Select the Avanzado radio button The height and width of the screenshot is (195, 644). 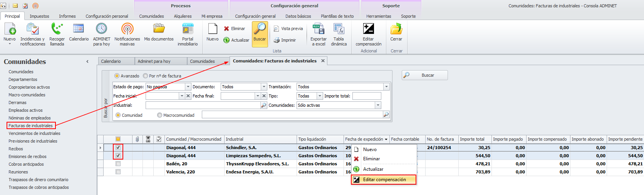pyautogui.click(x=117, y=76)
